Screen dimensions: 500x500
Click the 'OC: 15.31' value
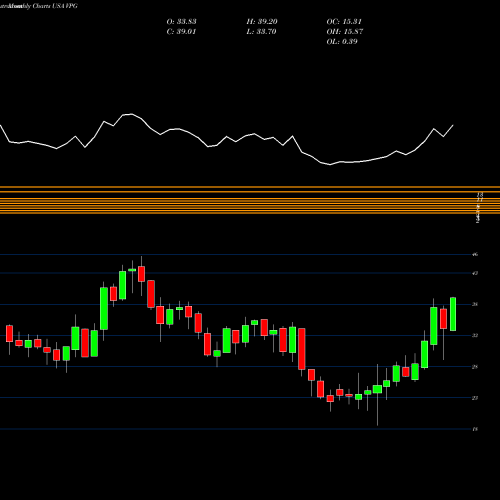[x=344, y=22]
